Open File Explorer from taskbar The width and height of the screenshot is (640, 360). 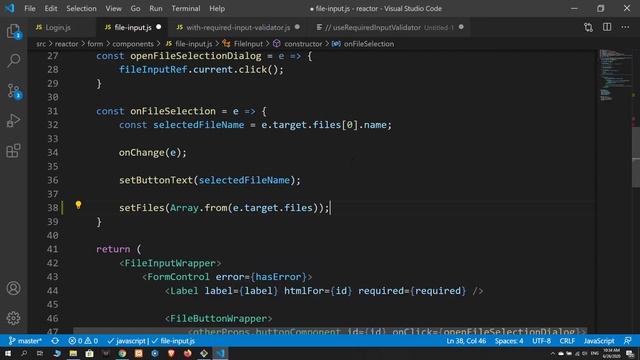(x=73, y=353)
